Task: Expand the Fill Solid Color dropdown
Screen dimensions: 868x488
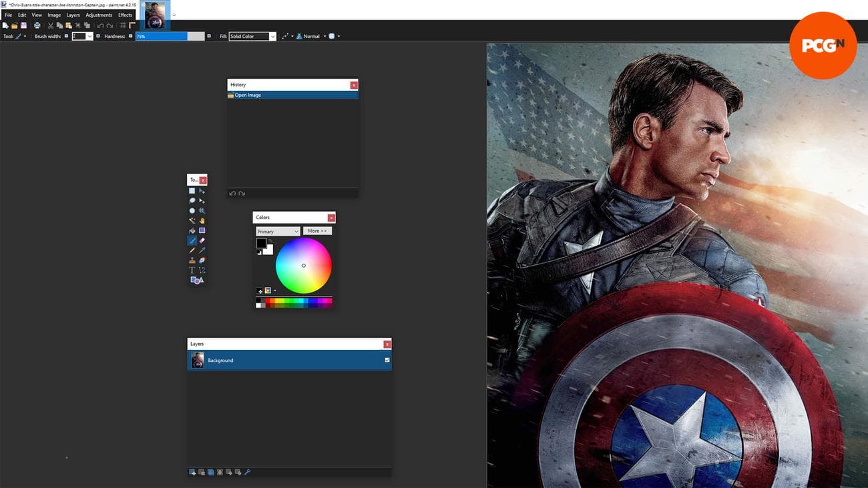Action: point(272,37)
